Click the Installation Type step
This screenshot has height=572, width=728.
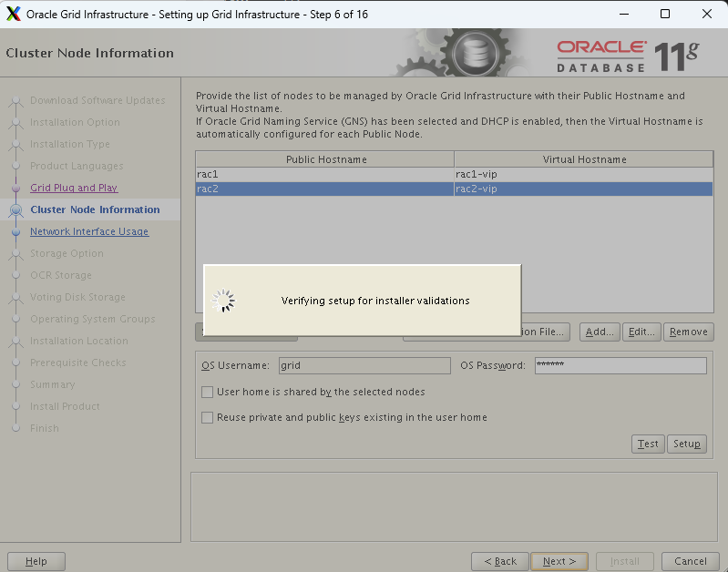pyautogui.click(x=70, y=144)
